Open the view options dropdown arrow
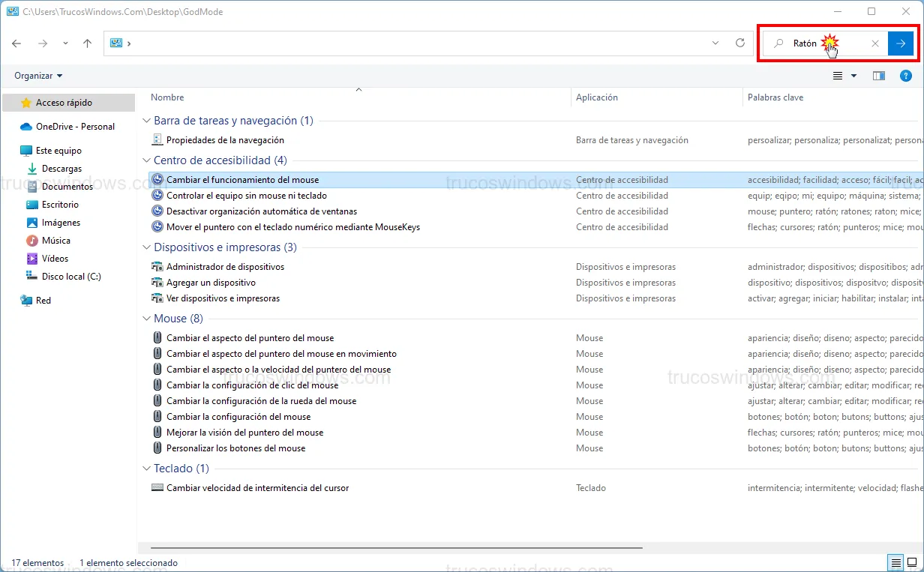The height and width of the screenshot is (572, 924). [x=853, y=76]
